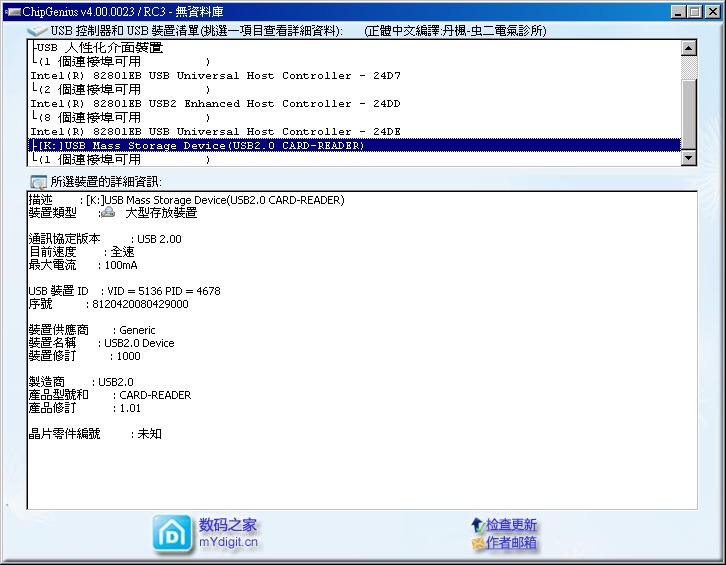
Task: Click the magnifier icon beside 所選裝置的詳細資訊
Action: (38, 182)
